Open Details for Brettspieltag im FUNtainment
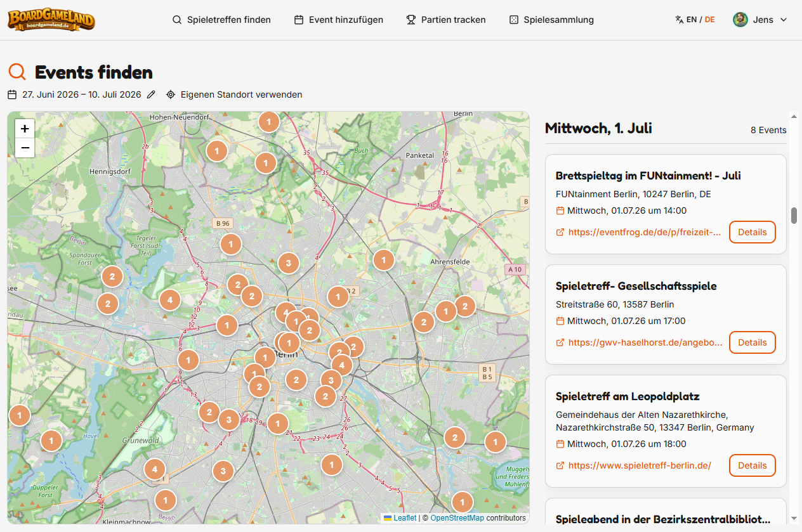 [x=753, y=232]
